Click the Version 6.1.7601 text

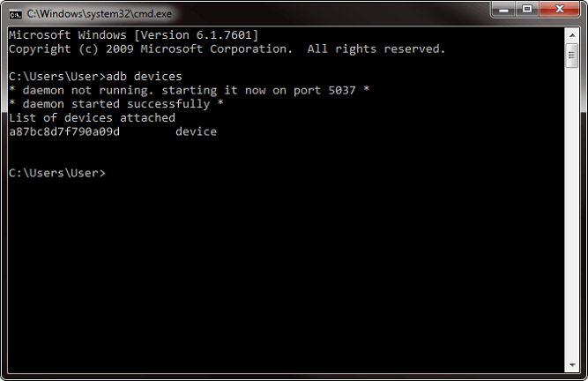[196, 35]
